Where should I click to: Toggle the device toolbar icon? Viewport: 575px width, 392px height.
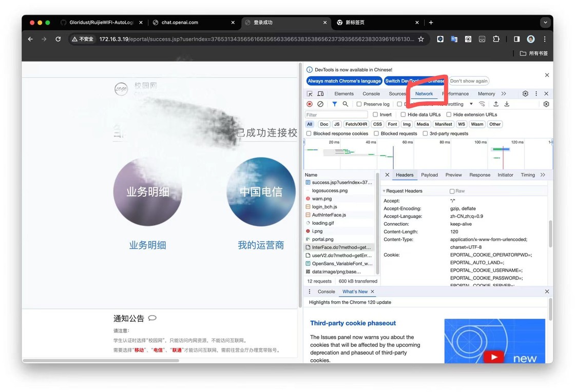320,94
